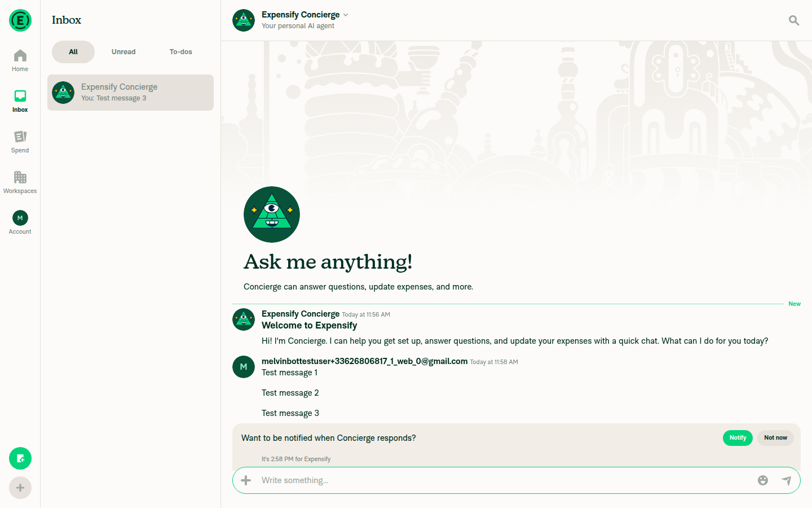Open attachment plus menu in composer
The width and height of the screenshot is (812, 508).
pyautogui.click(x=246, y=480)
